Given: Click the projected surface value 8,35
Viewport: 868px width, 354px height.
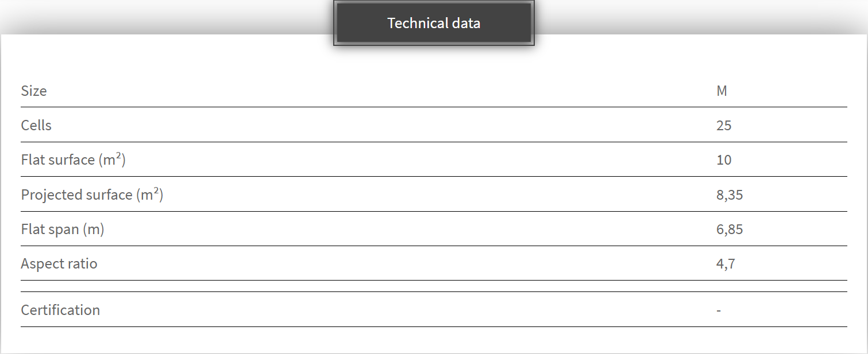Looking at the screenshot, I should click(x=730, y=194).
